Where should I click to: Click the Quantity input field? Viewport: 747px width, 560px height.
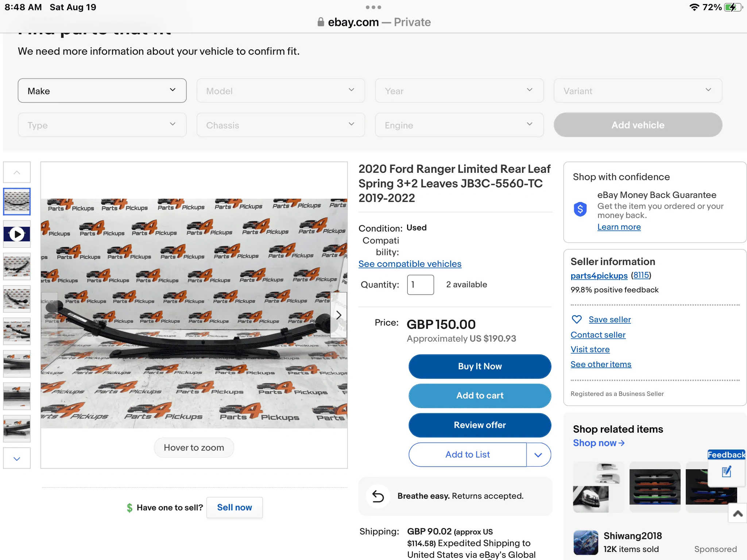click(420, 285)
